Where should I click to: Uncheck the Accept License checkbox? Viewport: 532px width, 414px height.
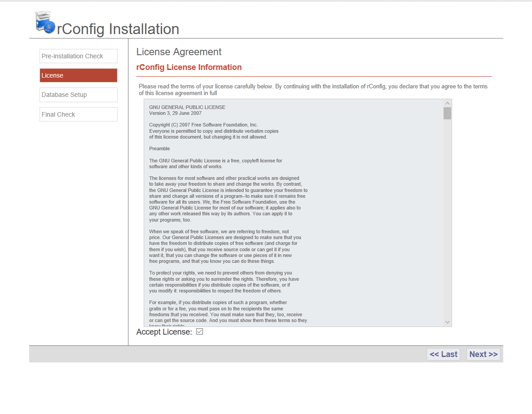click(199, 331)
